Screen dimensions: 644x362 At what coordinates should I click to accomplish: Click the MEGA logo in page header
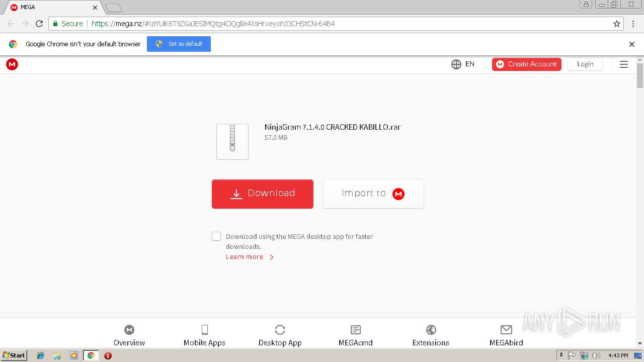[x=12, y=64]
